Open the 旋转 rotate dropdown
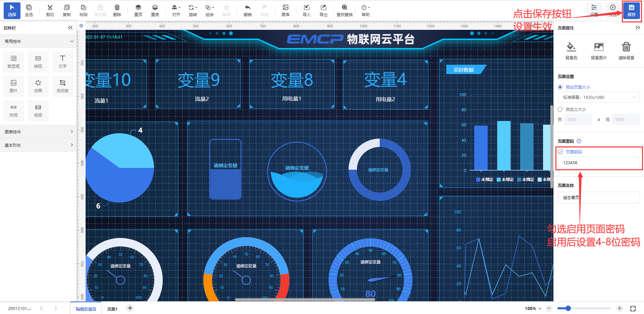 [x=193, y=10]
